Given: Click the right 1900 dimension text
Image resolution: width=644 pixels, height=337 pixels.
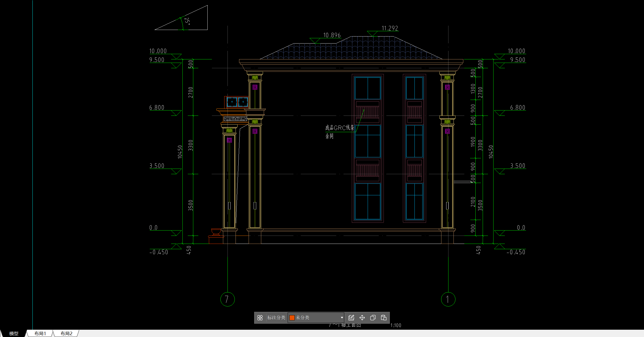Looking at the screenshot, I should click(x=473, y=142).
